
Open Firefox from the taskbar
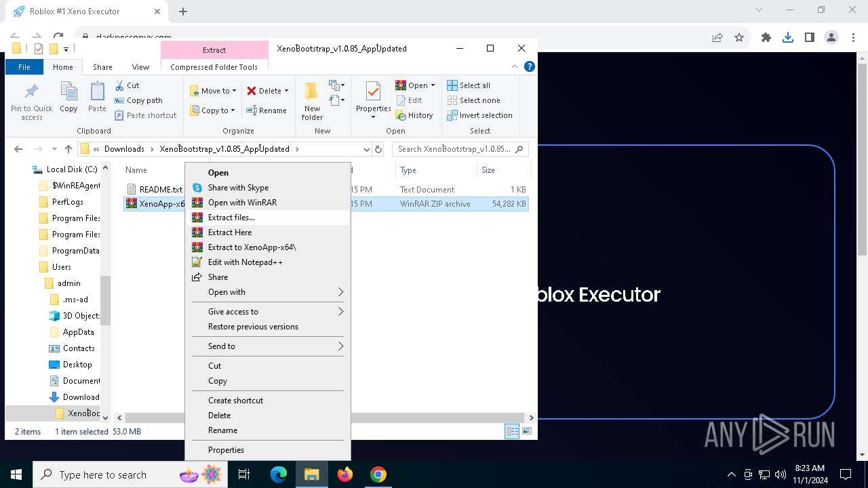[x=345, y=474]
